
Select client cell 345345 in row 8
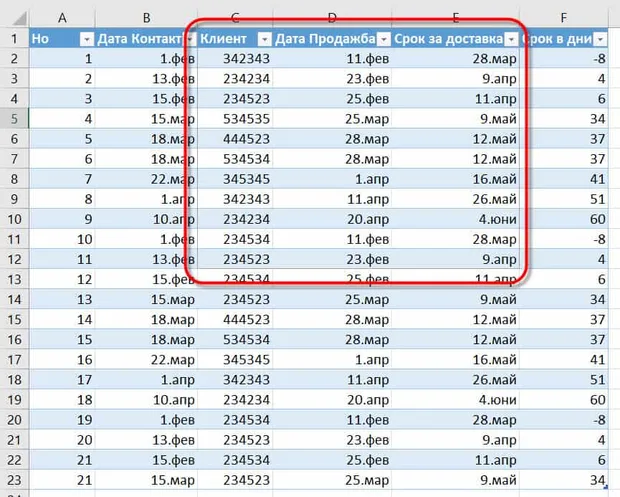pos(235,179)
